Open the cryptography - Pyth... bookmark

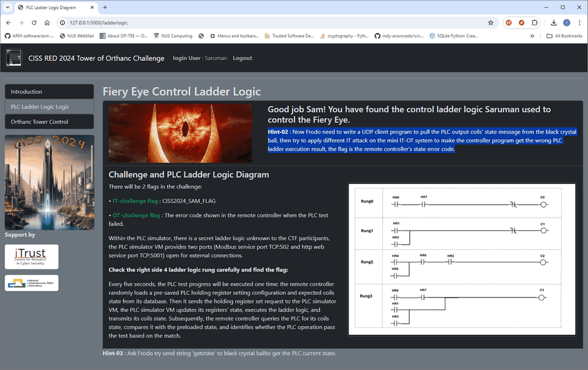(344, 36)
